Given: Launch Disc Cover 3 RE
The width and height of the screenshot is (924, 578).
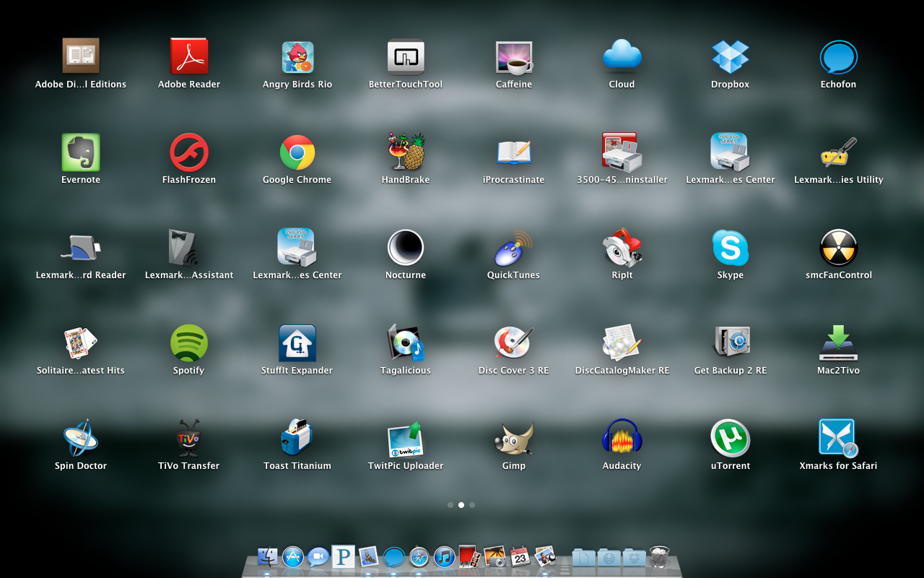Looking at the screenshot, I should pyautogui.click(x=514, y=342).
